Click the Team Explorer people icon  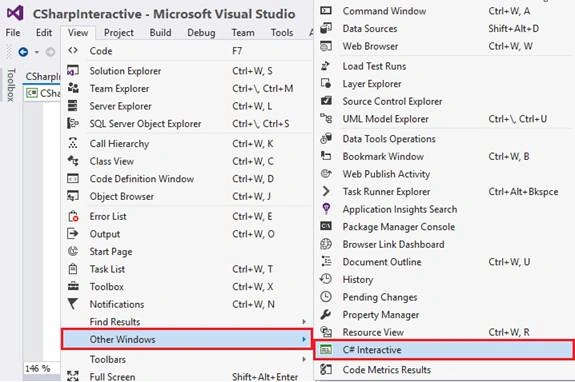73,88
